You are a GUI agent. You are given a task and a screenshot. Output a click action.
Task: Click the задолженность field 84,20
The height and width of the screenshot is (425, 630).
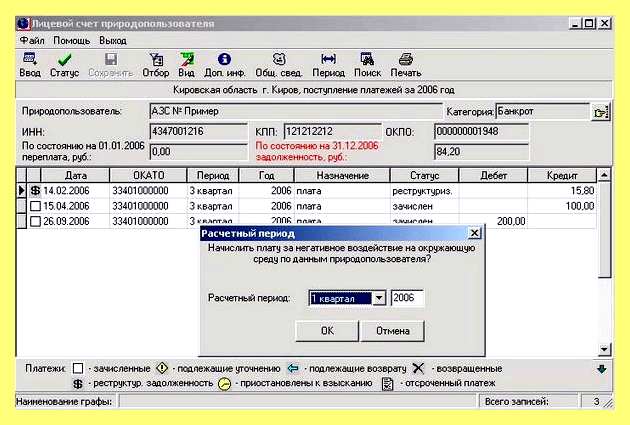click(481, 152)
